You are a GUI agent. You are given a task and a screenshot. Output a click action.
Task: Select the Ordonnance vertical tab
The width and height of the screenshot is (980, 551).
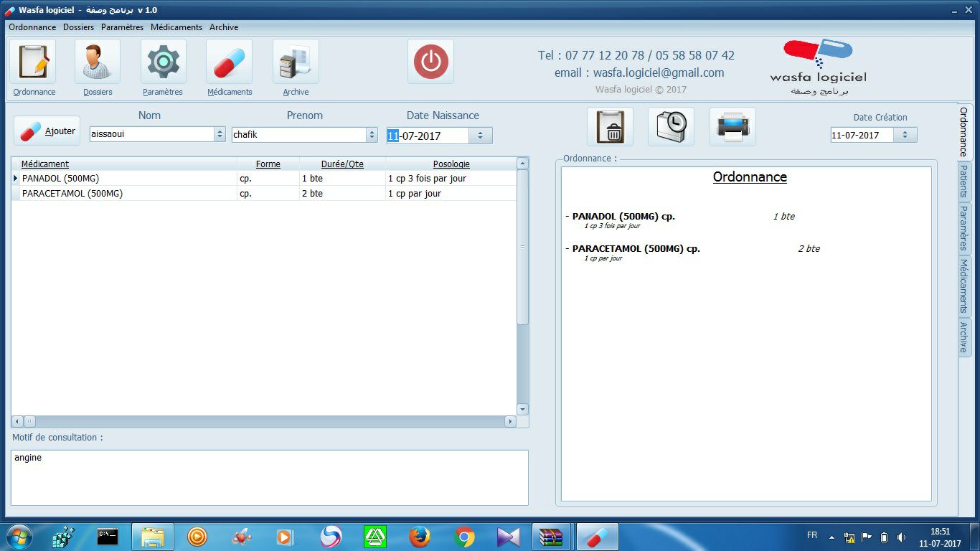(964, 131)
